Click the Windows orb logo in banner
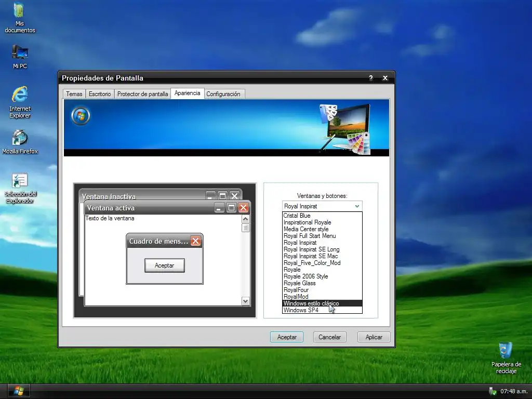The image size is (532, 399). 81,116
